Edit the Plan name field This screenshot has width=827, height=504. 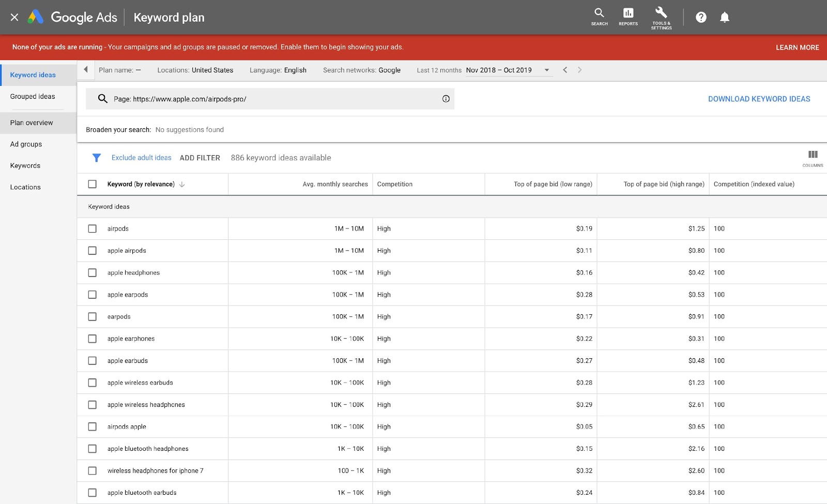point(120,70)
